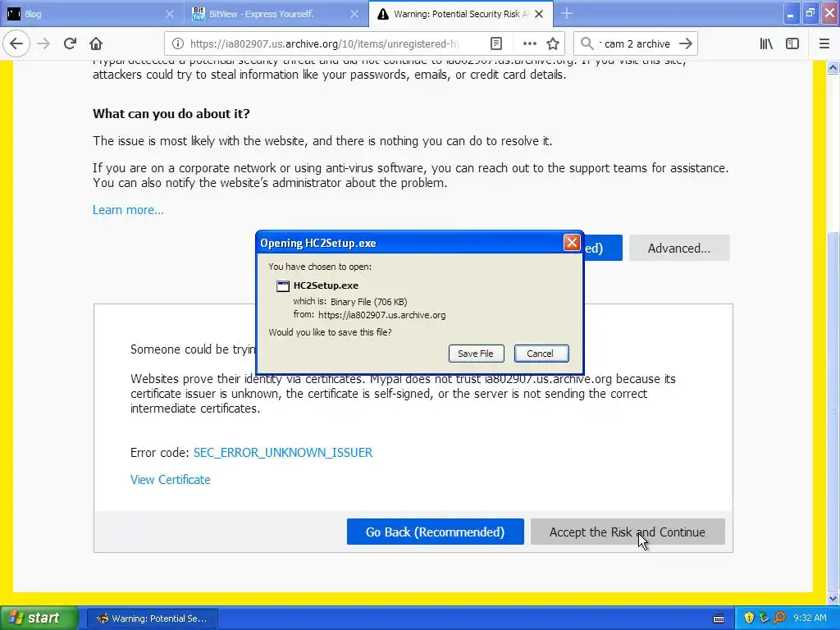
Task: Click the security shield tray icon
Action: (x=749, y=619)
